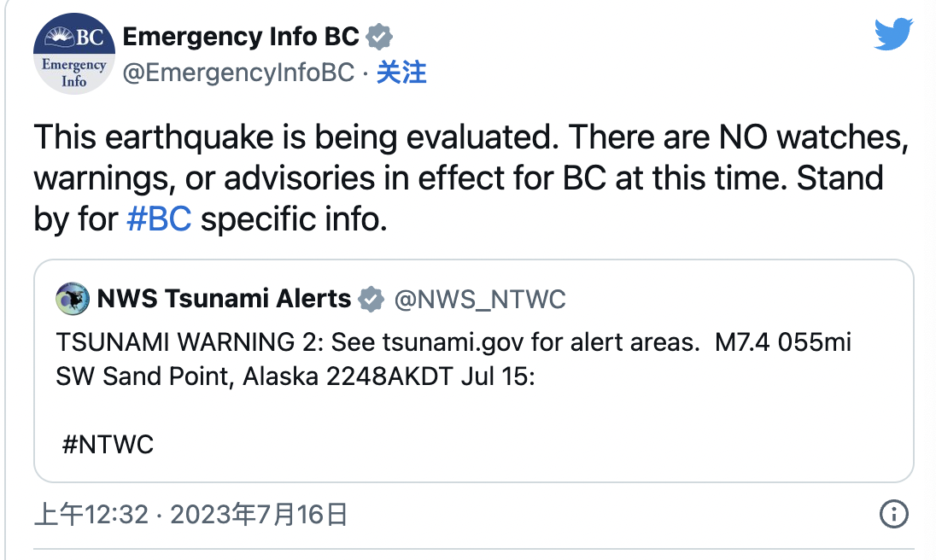Open the #BC hashtag link
Screen dimensions: 936x560
pos(159,219)
